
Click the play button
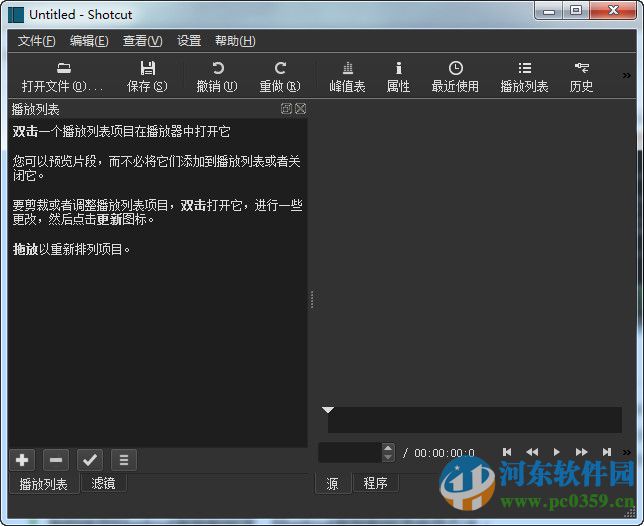557,452
